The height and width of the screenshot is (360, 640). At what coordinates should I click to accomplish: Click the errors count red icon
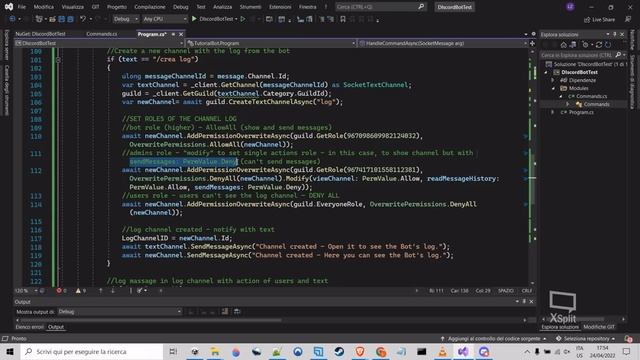tap(59, 291)
